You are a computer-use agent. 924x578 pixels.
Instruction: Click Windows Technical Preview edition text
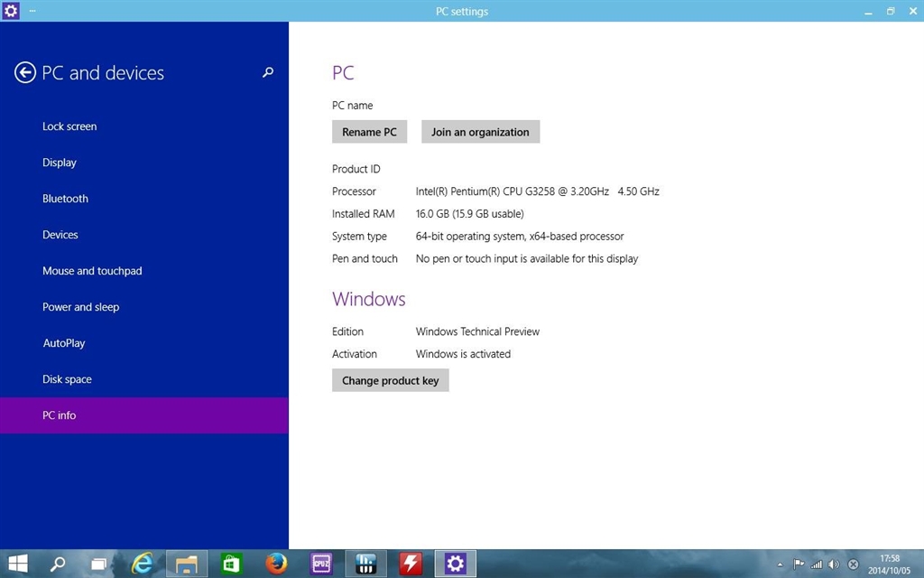click(477, 331)
